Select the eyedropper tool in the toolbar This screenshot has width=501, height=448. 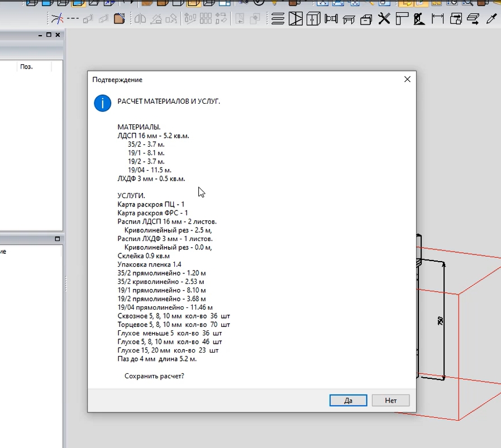pyautogui.click(x=492, y=19)
